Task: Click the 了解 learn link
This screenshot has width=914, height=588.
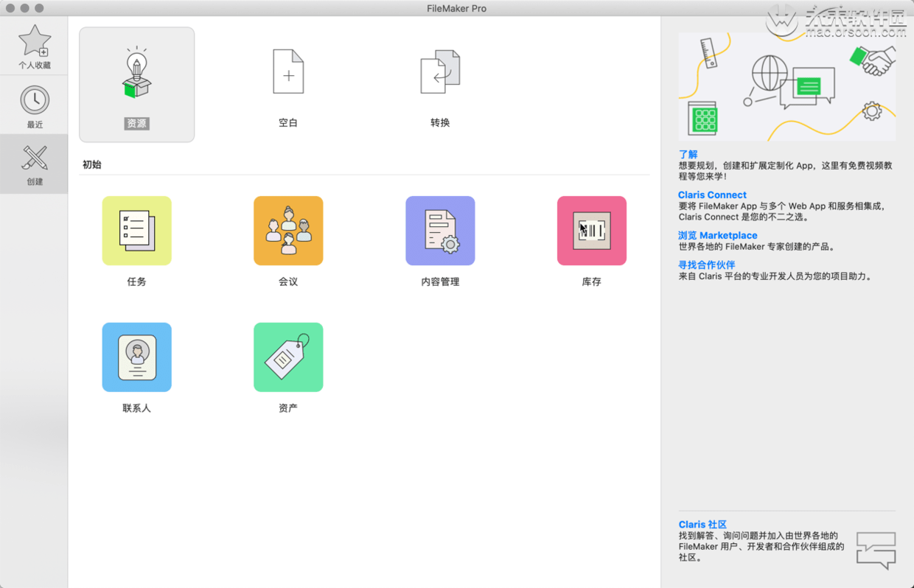Action: tap(688, 155)
